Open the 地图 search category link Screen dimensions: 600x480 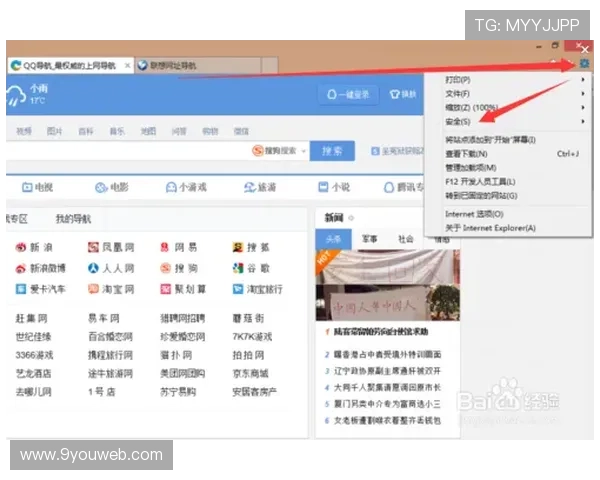[x=148, y=131]
